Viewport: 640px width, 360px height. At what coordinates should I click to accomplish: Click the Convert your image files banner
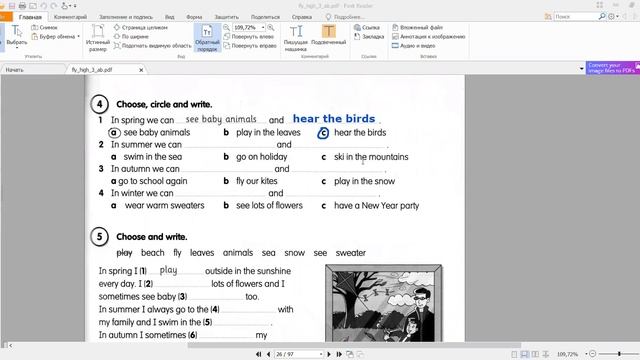click(613, 68)
